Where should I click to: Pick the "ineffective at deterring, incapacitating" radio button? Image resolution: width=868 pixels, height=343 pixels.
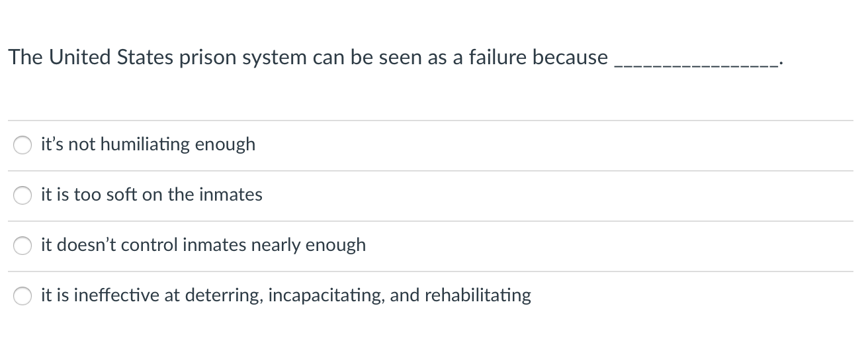coord(24,297)
